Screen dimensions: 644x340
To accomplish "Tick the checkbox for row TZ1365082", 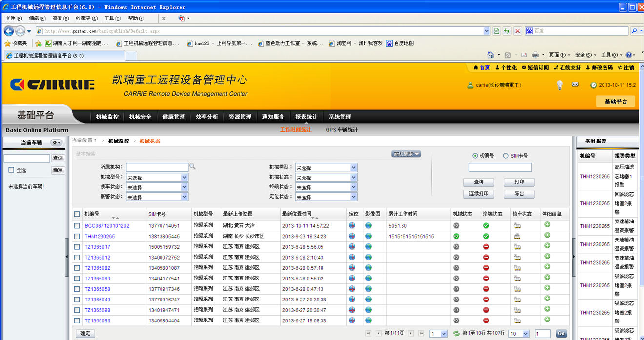I will click(77, 268).
